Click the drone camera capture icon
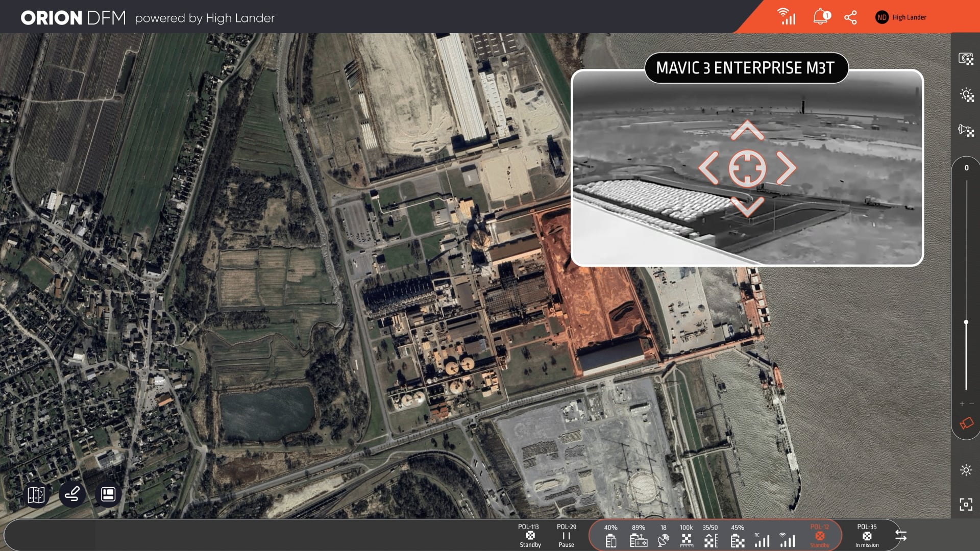 coord(966,59)
